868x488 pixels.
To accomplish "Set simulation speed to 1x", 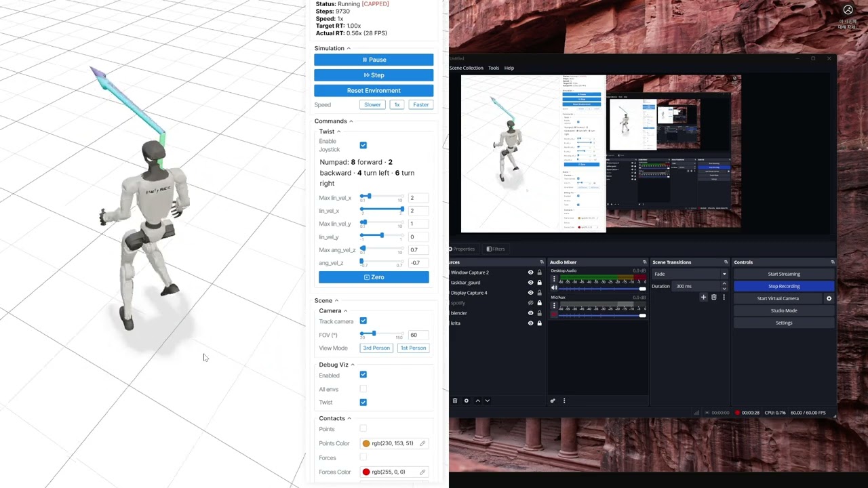I will point(397,105).
